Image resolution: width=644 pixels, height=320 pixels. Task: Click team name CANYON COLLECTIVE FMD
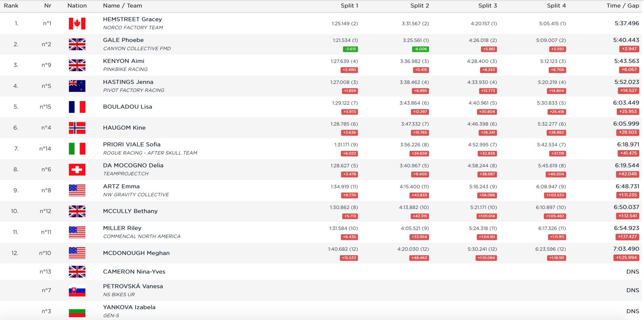pos(137,49)
